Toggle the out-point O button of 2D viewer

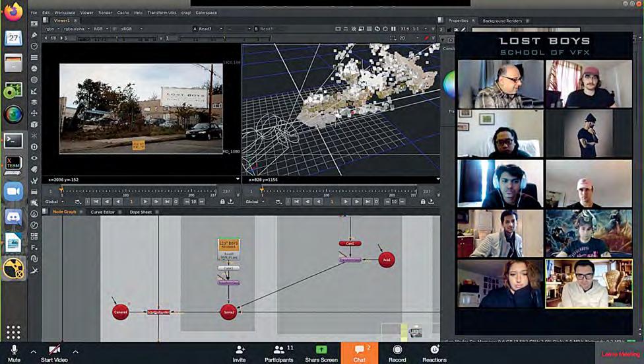(x=176, y=201)
